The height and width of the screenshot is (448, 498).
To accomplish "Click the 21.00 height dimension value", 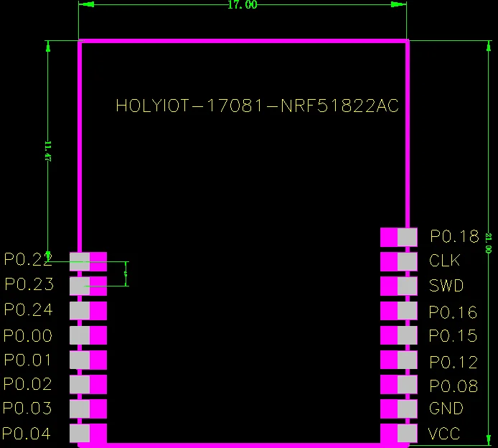I will (489, 243).
